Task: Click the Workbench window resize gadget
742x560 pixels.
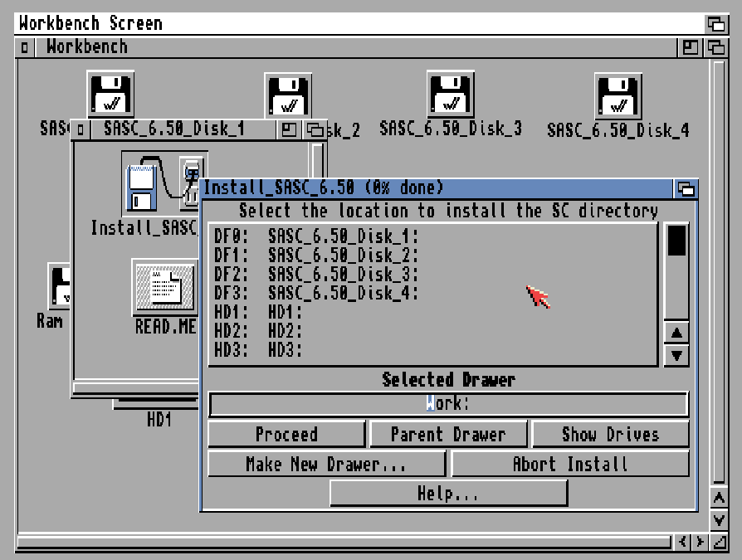Action: coord(720,542)
